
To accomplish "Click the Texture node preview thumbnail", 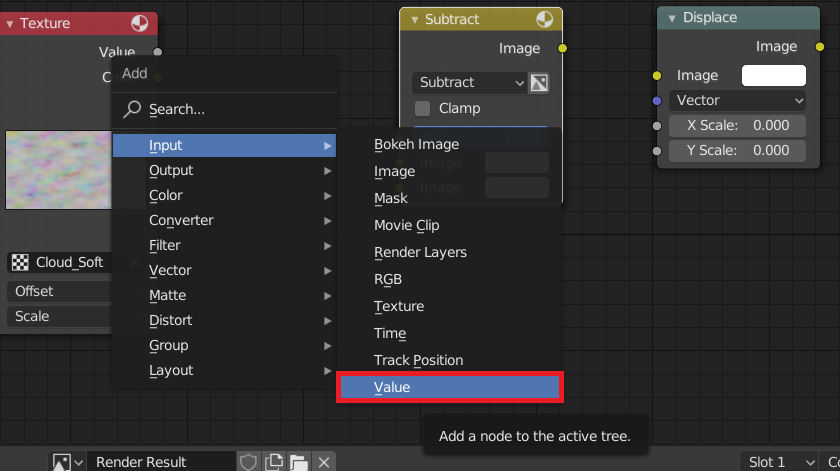I will [59, 170].
